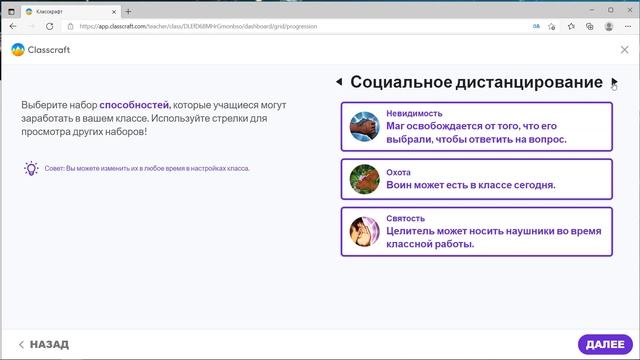Viewport: 640px width, 360px height.
Task: Open the tab actions menu icon
Action: [x=11, y=11]
